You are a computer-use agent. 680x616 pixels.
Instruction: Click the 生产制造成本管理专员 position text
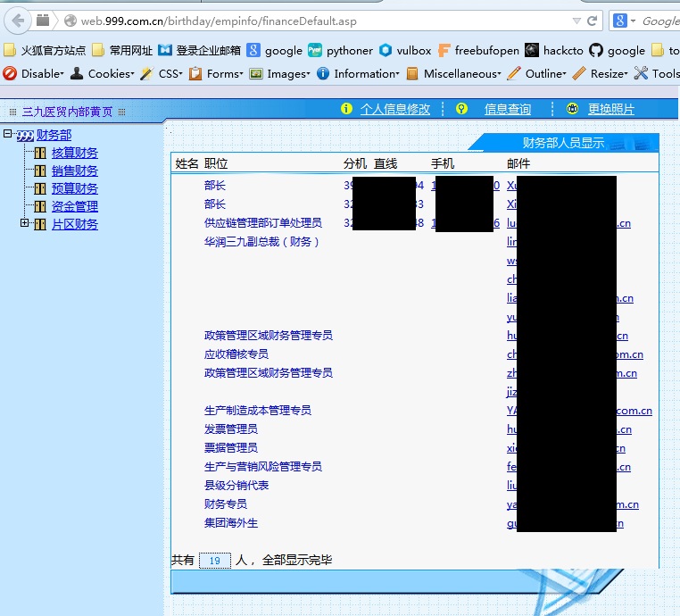click(x=258, y=411)
